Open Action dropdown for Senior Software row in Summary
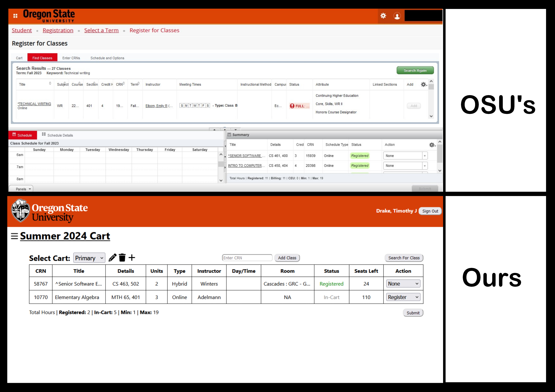The width and height of the screenshot is (555, 392). [405, 156]
